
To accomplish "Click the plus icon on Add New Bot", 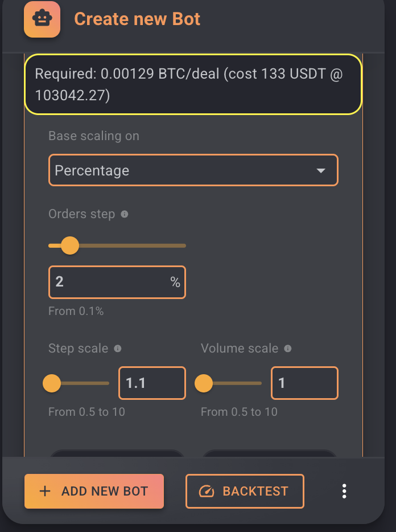I will tap(45, 491).
